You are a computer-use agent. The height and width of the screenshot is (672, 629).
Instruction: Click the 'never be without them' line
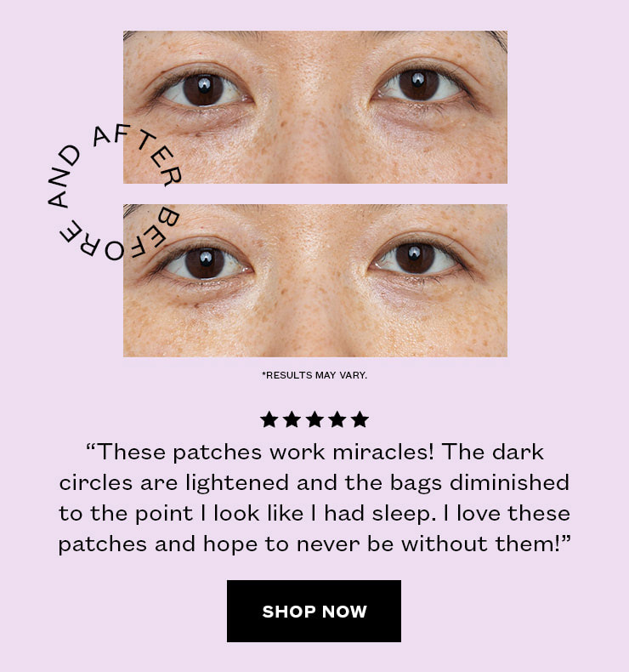point(314,544)
